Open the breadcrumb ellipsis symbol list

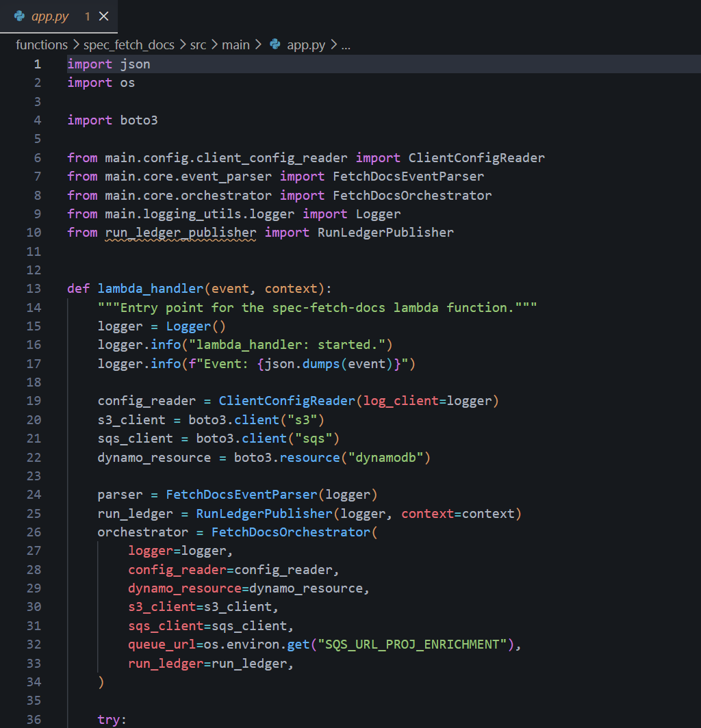pos(346,45)
